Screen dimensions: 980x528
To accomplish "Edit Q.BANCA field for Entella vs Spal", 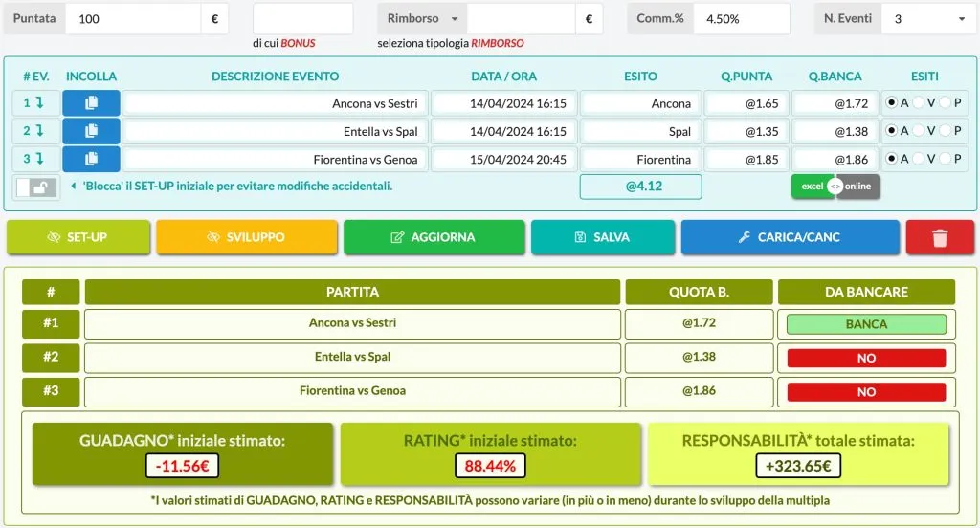I will pos(835,131).
